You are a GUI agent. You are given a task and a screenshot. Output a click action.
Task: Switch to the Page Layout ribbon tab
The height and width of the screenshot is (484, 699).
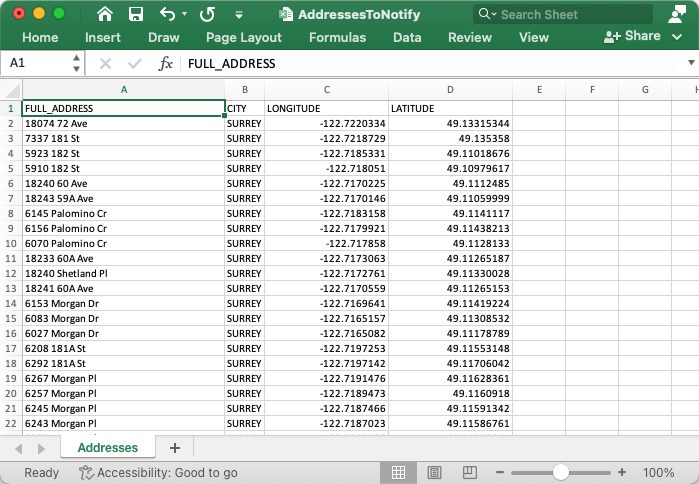[x=244, y=37]
